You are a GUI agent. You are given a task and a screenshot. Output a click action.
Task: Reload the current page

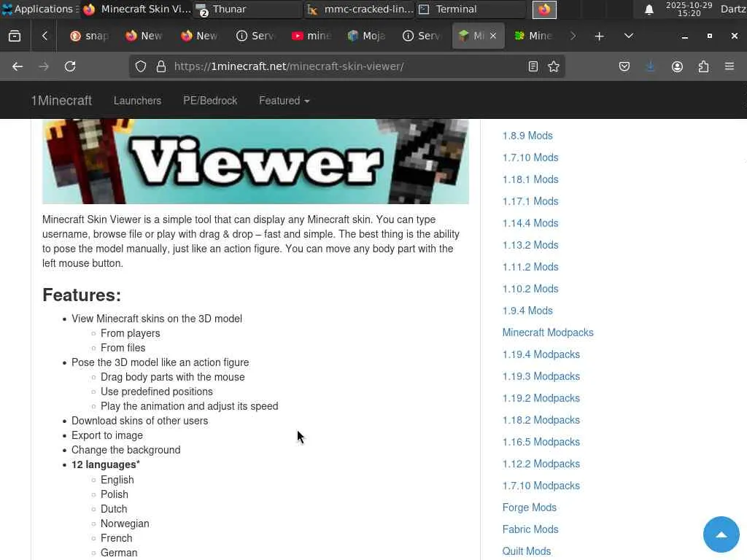tap(70, 66)
